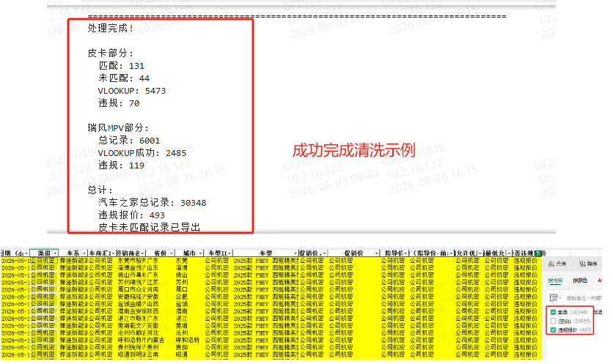Sort ascending with 升序 button
Image resolution: width=613 pixels, height=364 pixels.
tap(557, 264)
